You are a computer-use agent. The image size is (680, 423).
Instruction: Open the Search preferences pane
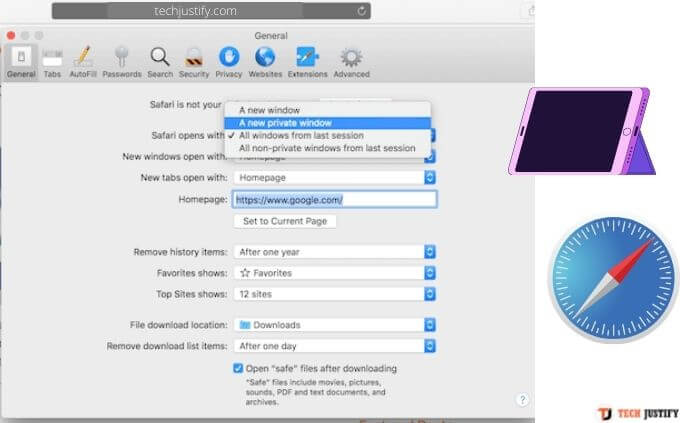click(160, 60)
